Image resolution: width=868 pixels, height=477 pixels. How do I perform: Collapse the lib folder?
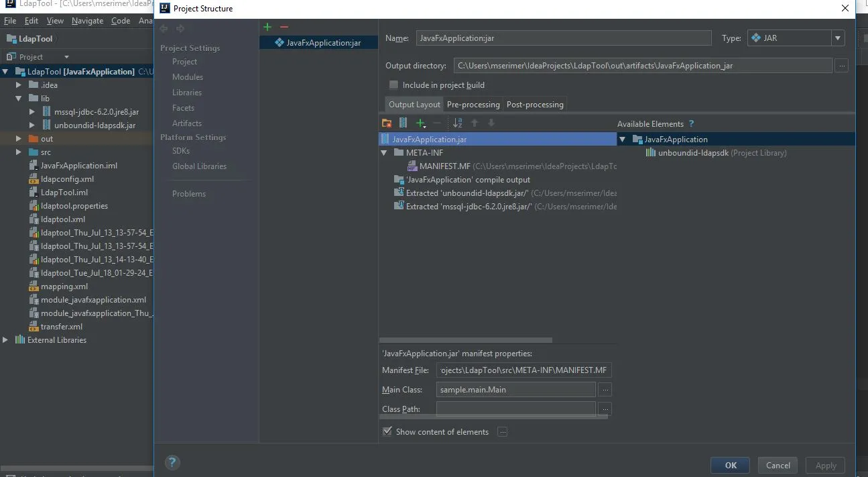[19, 99]
